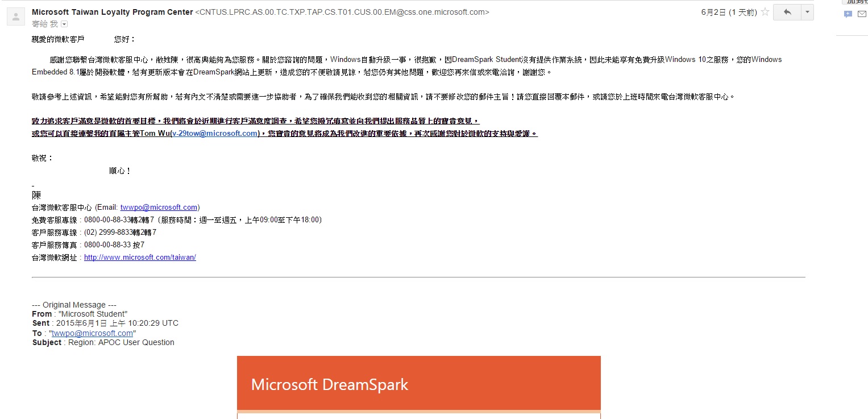Click the 加到 button in the top-right corner
Image resolution: width=868 pixels, height=419 pixels.
coord(855,2)
